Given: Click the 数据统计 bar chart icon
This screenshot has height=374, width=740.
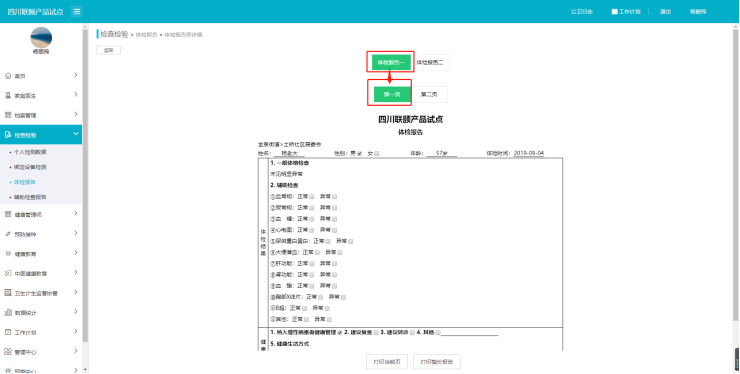Looking at the screenshot, I should pyautogui.click(x=8, y=313).
